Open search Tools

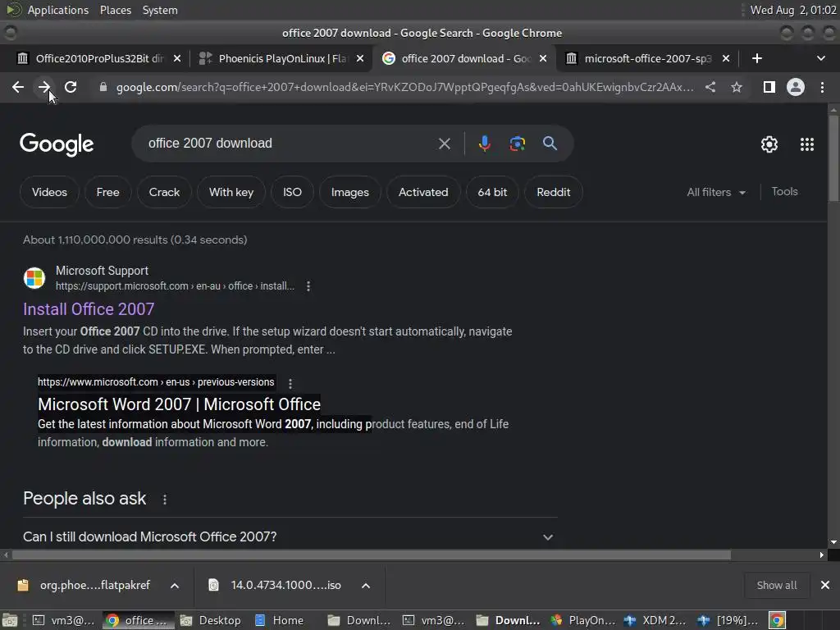coord(784,192)
